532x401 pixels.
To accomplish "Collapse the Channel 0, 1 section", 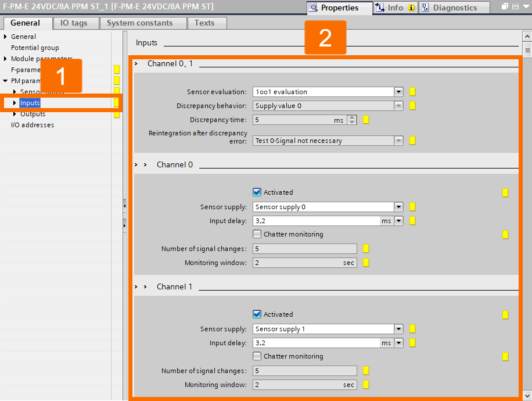I will pyautogui.click(x=136, y=63).
